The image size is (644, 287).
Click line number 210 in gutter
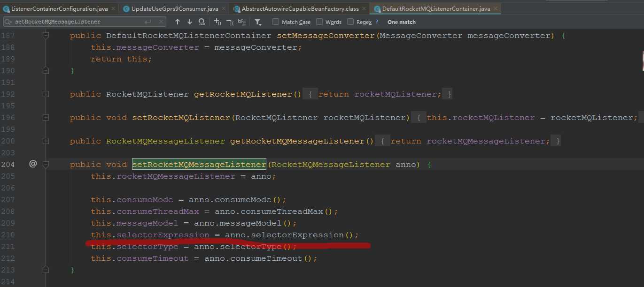(7, 234)
